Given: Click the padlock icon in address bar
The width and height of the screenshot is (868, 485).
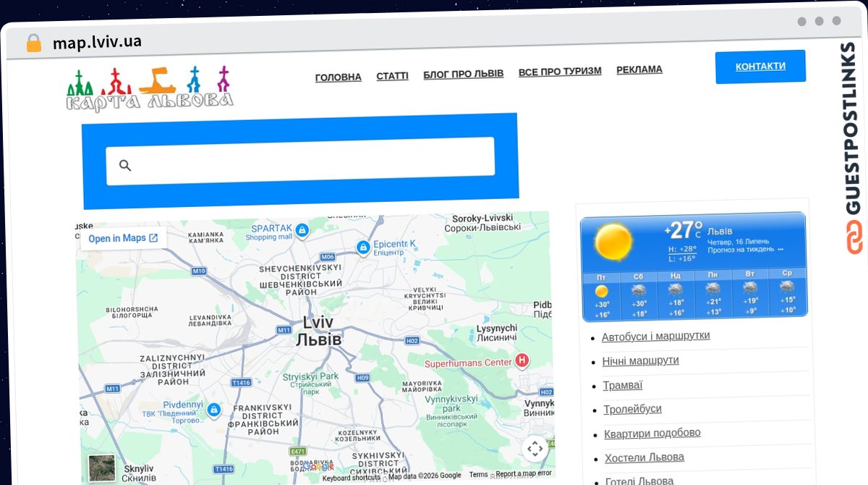Looking at the screenshot, I should click(x=33, y=43).
